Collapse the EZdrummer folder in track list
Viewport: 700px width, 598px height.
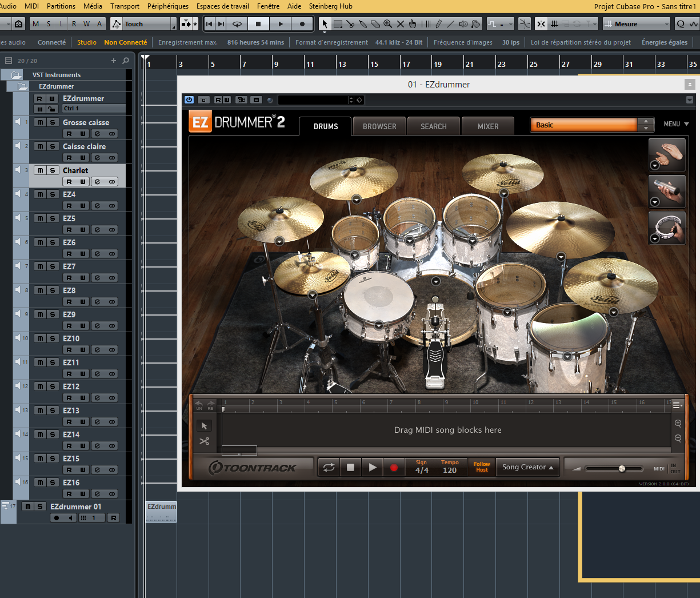click(23, 86)
